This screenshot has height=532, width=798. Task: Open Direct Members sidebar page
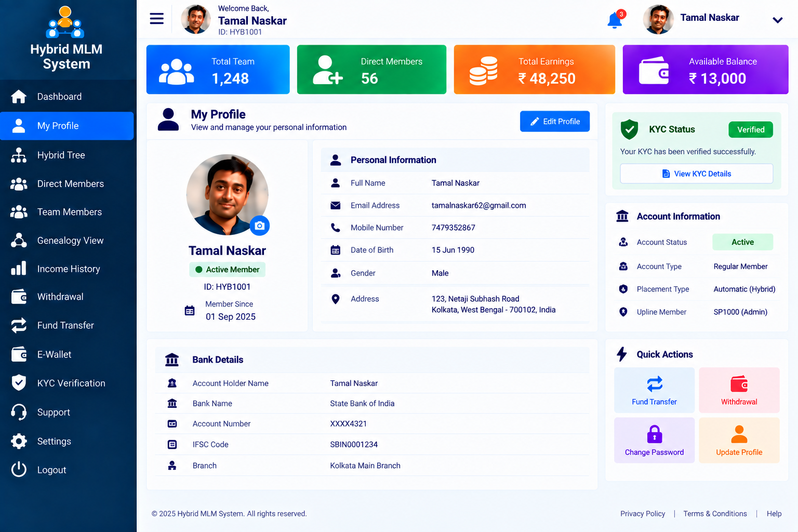66,184
